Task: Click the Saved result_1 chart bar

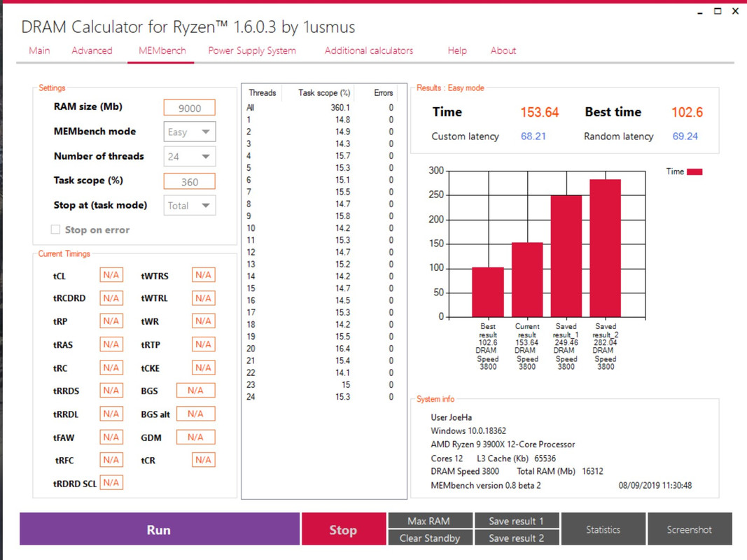Action: [566, 256]
